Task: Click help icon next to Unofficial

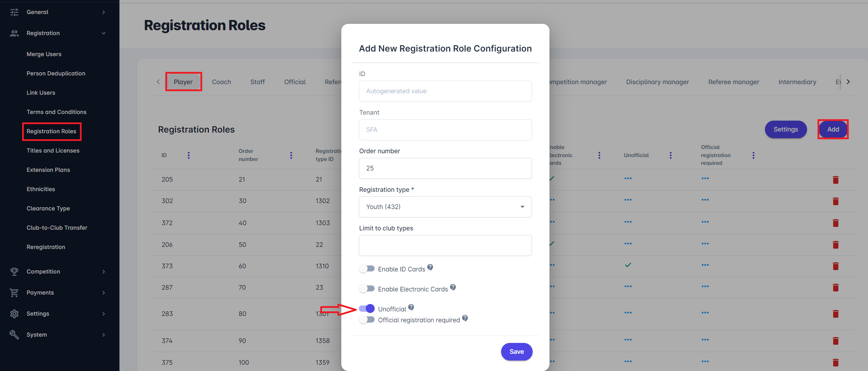Action: coord(411,308)
